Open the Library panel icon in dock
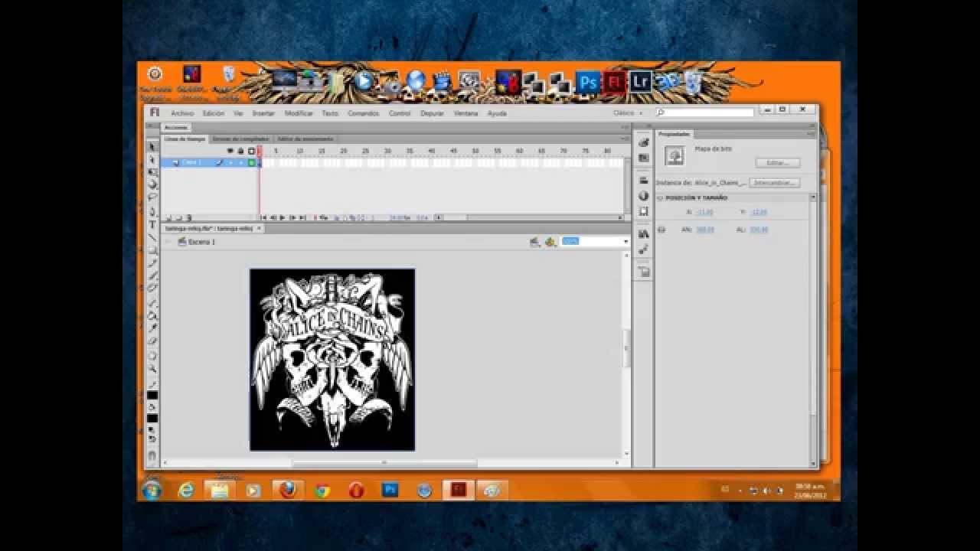This screenshot has height=551, width=980. click(x=644, y=234)
